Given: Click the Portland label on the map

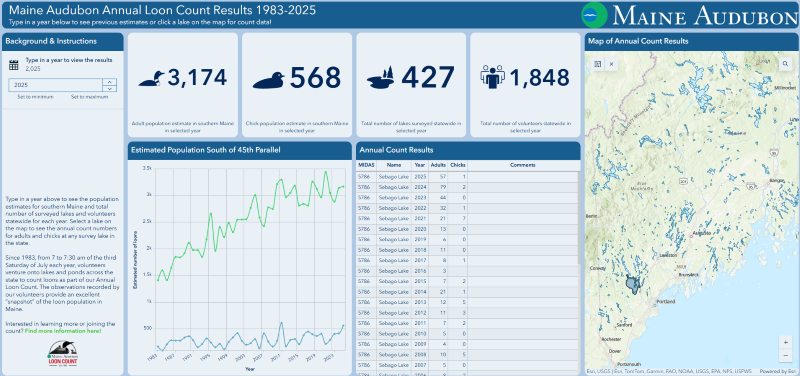Looking at the screenshot, I should click(666, 302).
